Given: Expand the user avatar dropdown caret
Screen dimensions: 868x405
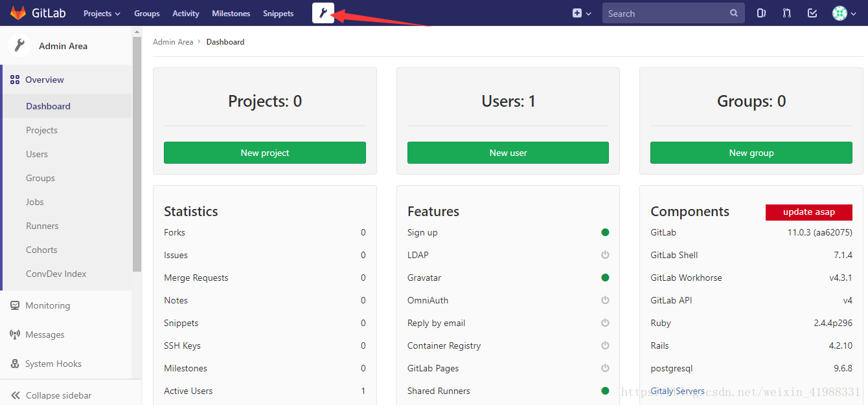Looking at the screenshot, I should (853, 14).
